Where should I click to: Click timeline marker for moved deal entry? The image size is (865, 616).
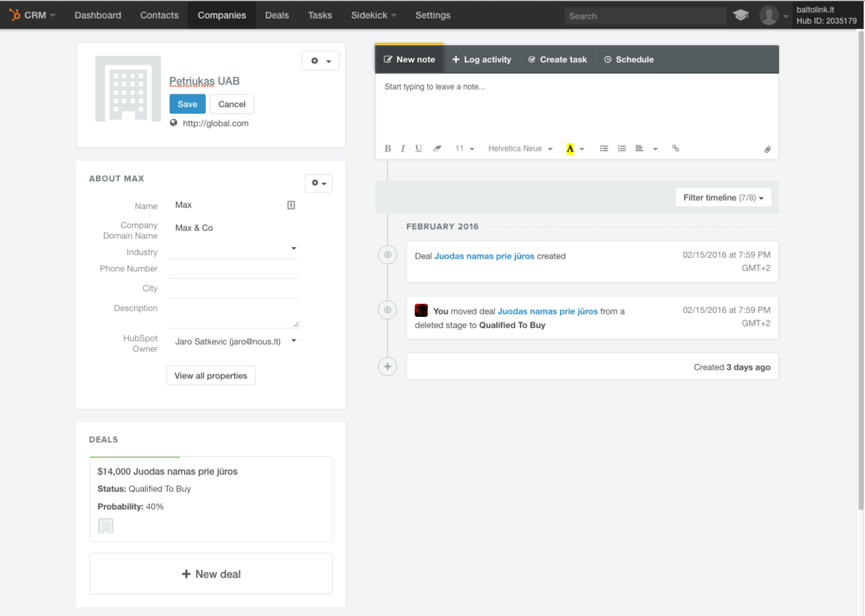coord(387,310)
